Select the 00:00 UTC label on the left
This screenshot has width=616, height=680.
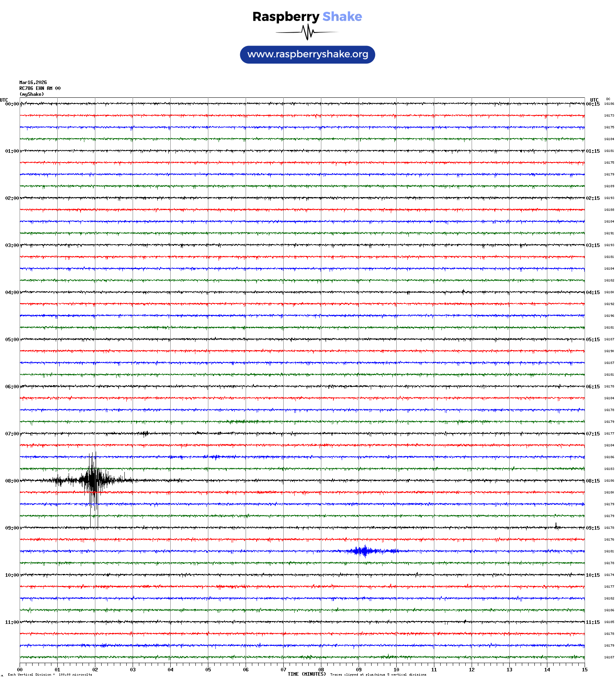[12, 104]
